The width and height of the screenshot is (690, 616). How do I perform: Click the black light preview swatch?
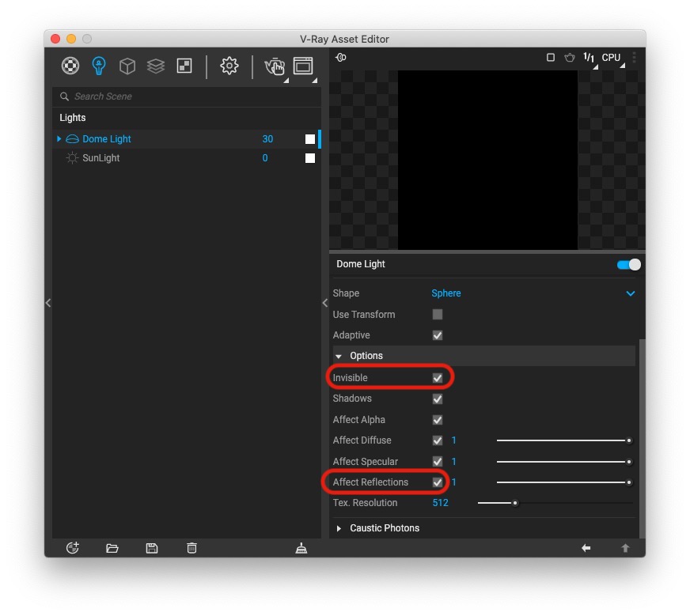coord(487,160)
